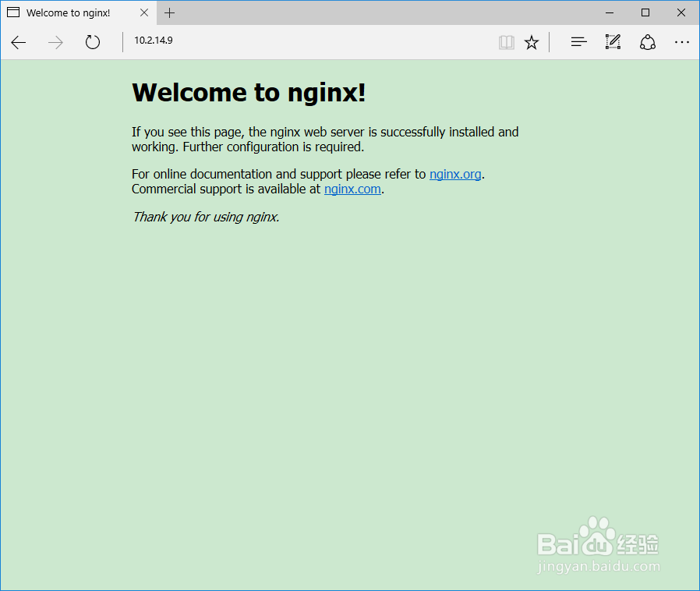Open the nginx.org link
The image size is (700, 591).
(x=455, y=174)
